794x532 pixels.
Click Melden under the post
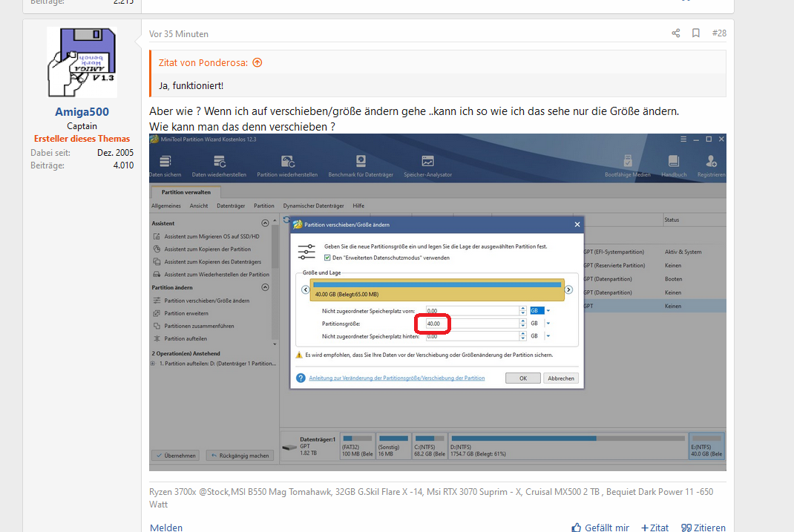pos(166,528)
